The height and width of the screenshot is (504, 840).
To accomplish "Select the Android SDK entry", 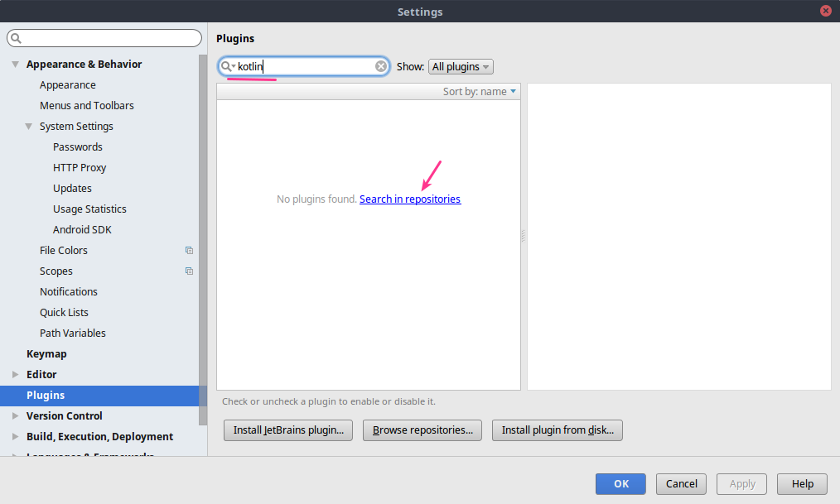I will tap(81, 229).
